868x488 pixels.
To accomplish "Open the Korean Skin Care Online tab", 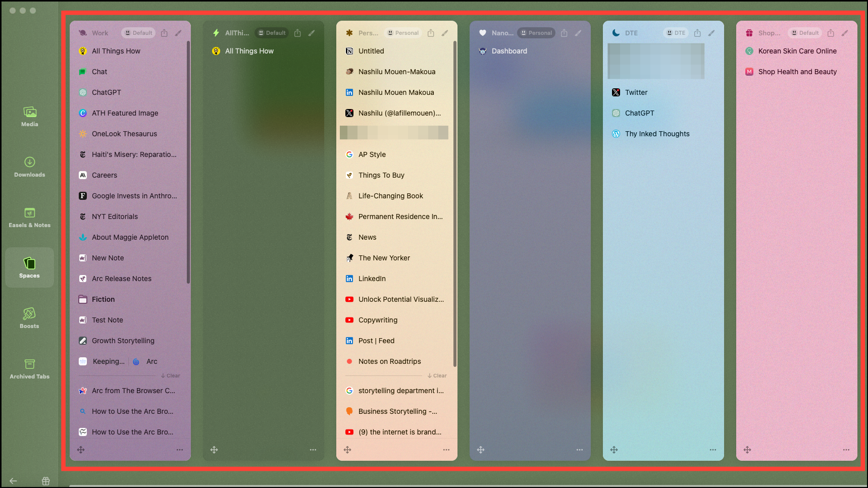I will pos(797,51).
